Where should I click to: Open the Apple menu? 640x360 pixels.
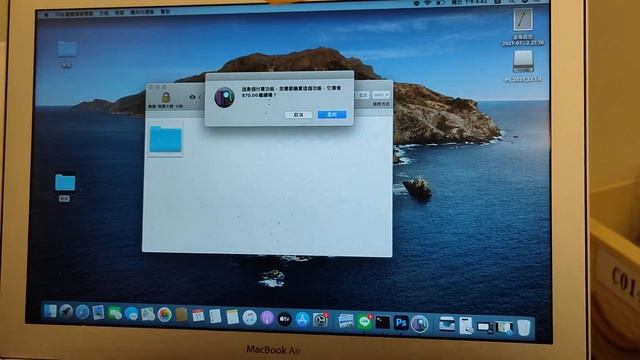46,14
